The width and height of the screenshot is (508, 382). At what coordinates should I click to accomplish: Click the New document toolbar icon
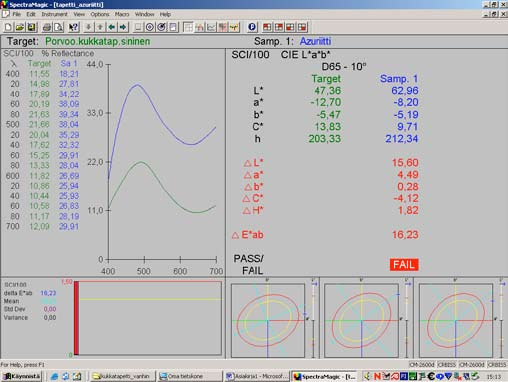pyautogui.click(x=8, y=27)
